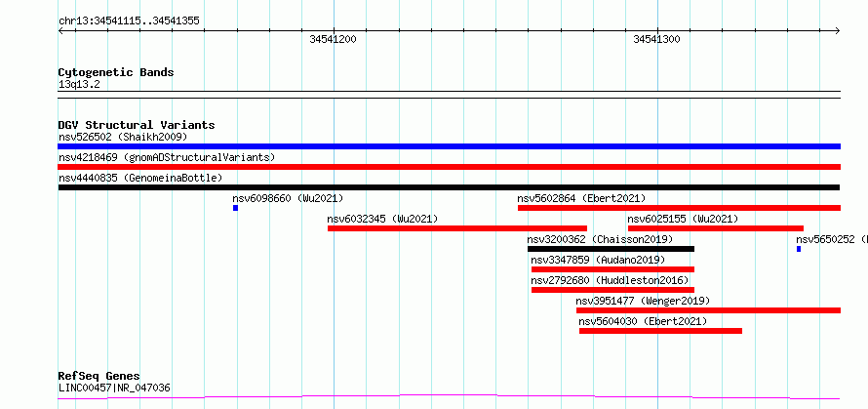
Task: Open the nsv5602864 (Ebert2021) variant label
Action: [x=581, y=198]
